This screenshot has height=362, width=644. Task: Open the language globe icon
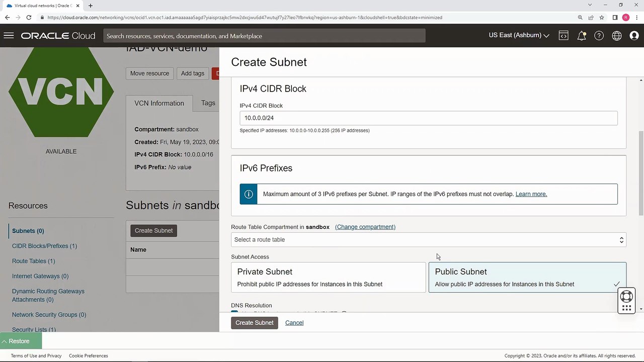pyautogui.click(x=616, y=36)
